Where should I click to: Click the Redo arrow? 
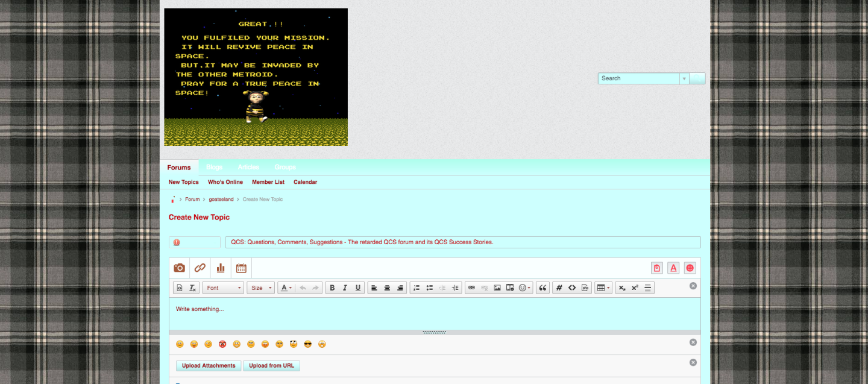(x=315, y=288)
